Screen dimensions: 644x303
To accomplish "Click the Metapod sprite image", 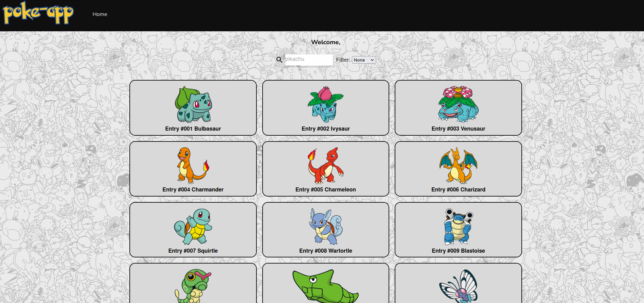I will pyautogui.click(x=326, y=286).
